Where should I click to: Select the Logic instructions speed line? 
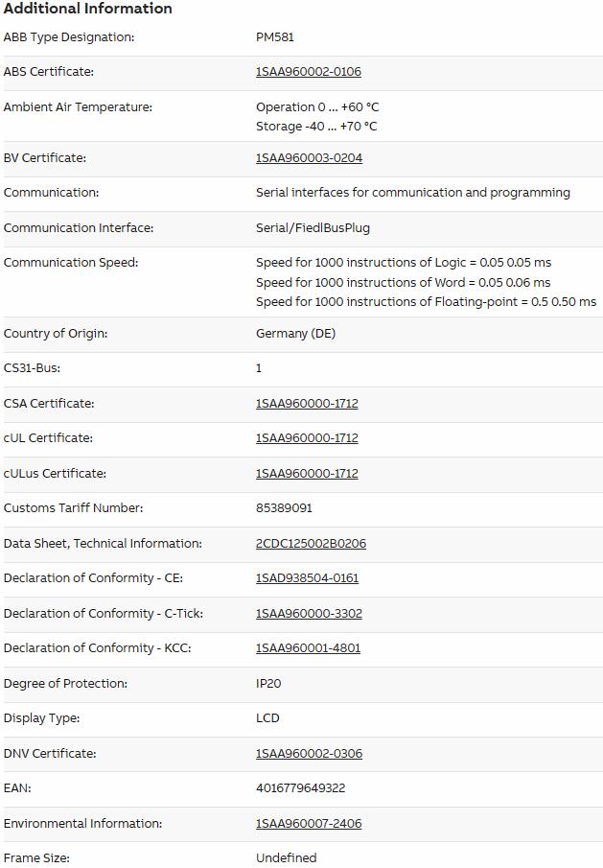point(404,263)
